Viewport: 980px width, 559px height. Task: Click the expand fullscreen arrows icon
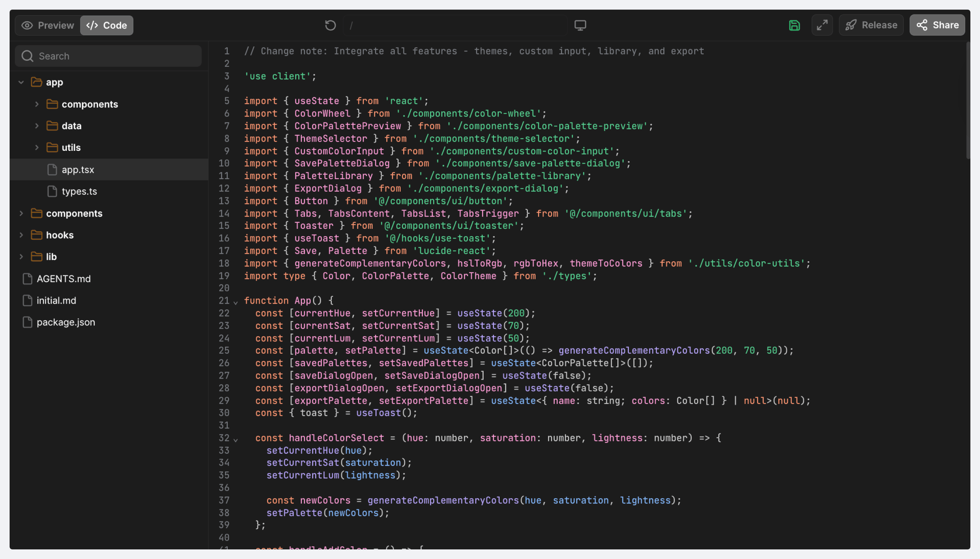(x=822, y=25)
